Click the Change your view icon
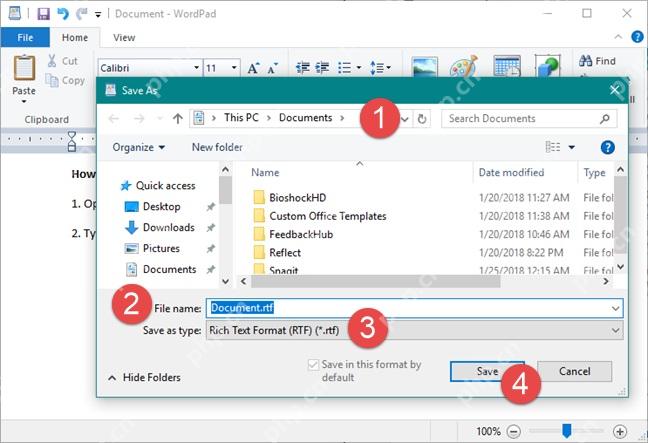This screenshot has width=648, height=443. [x=553, y=147]
